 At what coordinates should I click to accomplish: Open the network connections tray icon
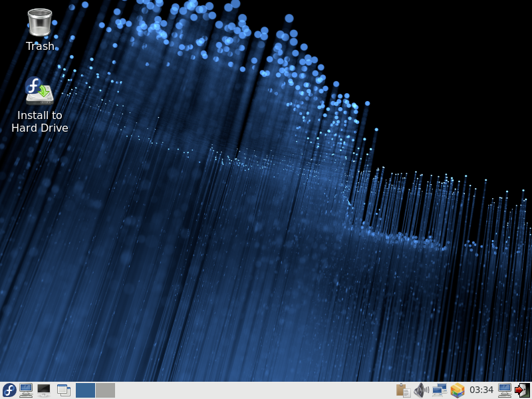point(439,390)
